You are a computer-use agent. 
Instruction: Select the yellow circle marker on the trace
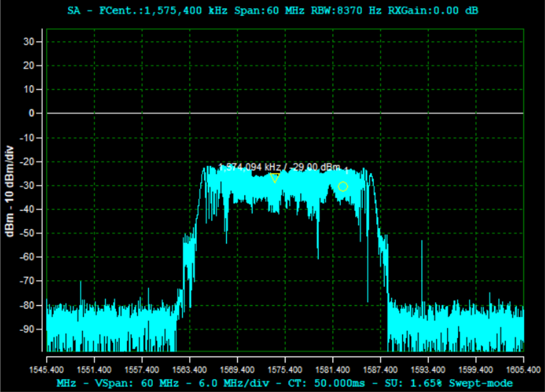click(x=343, y=187)
